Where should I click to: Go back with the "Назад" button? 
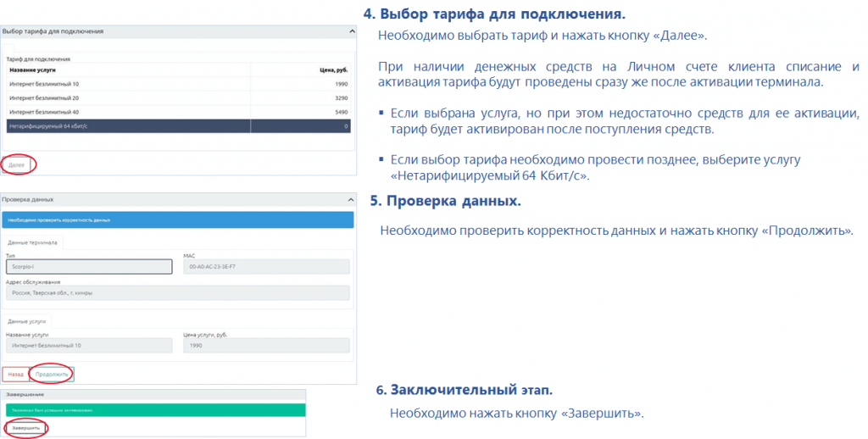15,374
